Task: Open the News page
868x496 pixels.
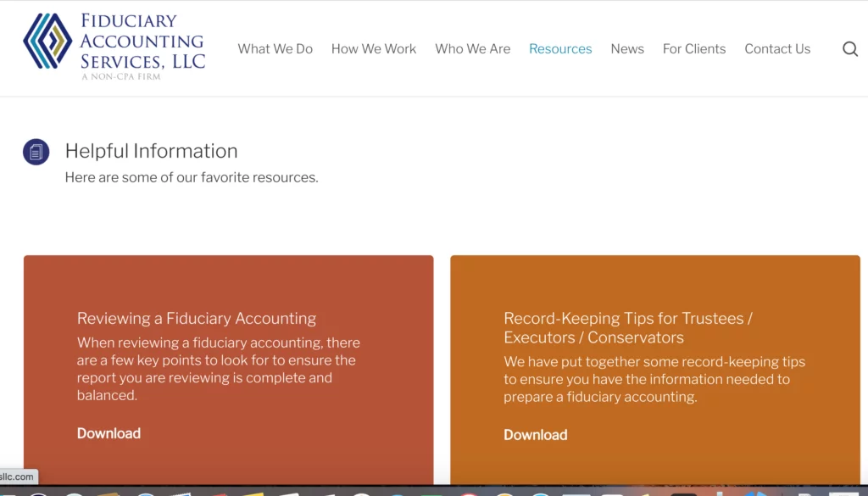Action: [x=627, y=49]
